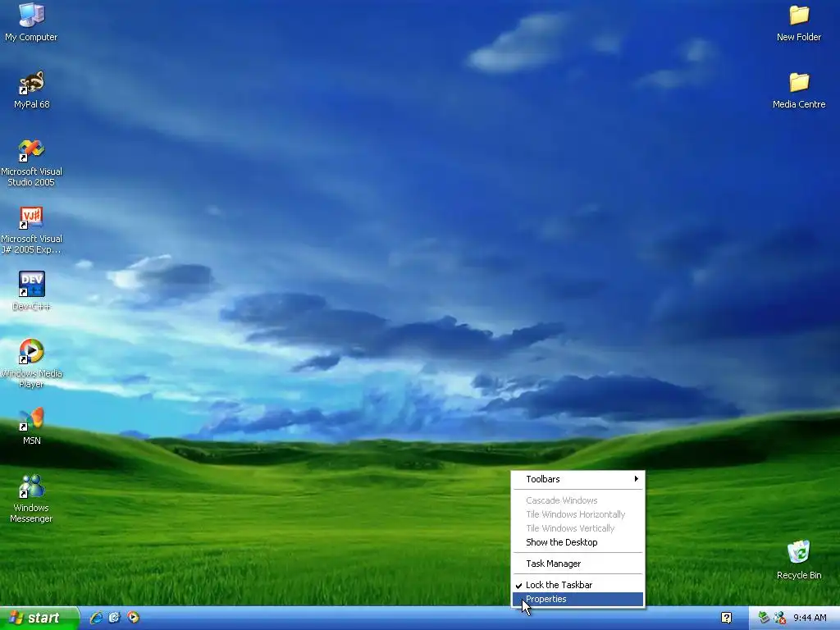This screenshot has width=840, height=630.
Task: Launch Outlook Express from Quick Launch
Action: point(115,618)
